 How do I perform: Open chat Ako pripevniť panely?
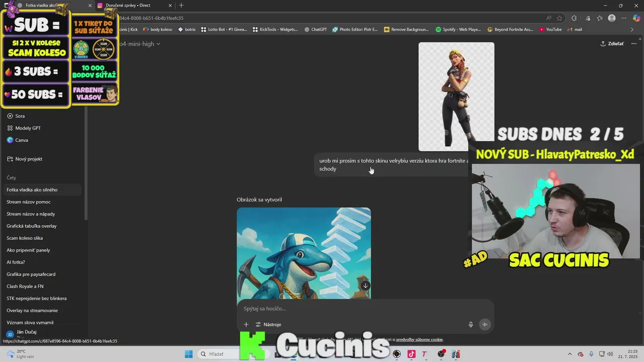(x=42, y=250)
